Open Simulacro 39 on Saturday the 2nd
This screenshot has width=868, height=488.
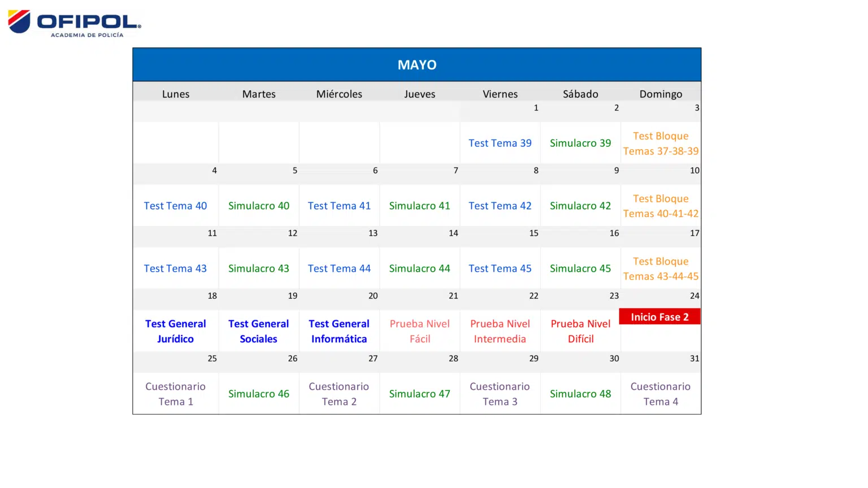[x=580, y=143]
